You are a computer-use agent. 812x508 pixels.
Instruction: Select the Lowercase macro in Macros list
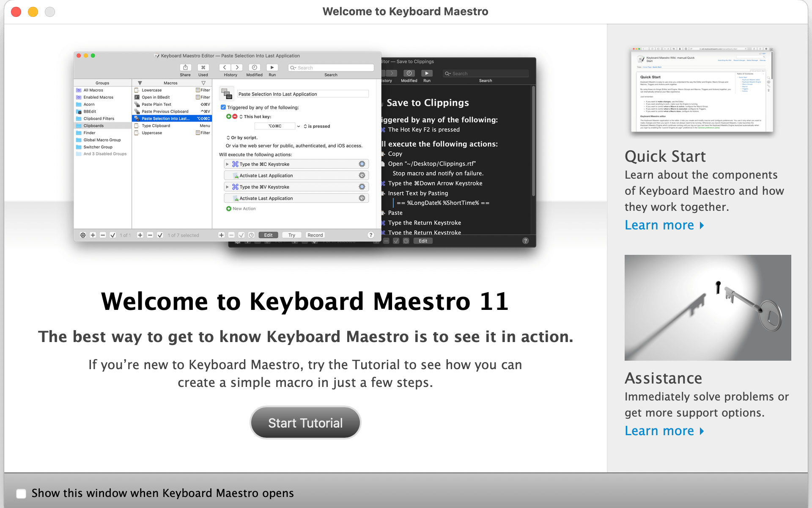[x=172, y=90]
